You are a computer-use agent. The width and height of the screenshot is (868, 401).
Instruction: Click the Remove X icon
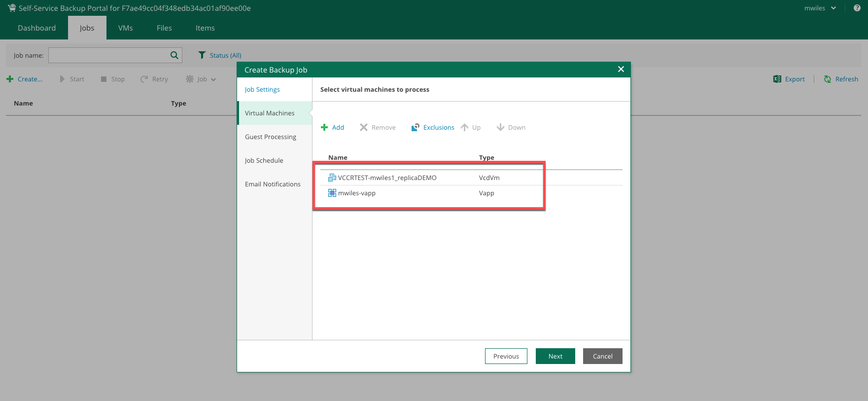tap(364, 127)
